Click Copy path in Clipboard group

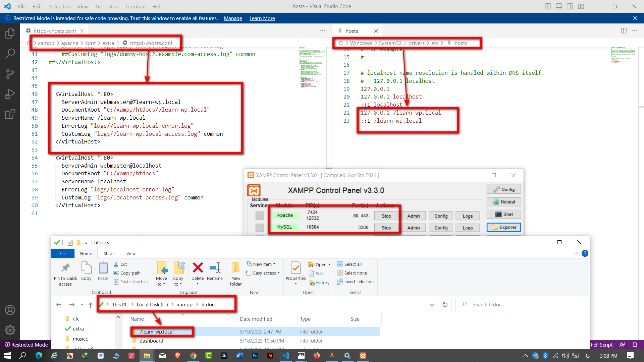[x=127, y=273]
